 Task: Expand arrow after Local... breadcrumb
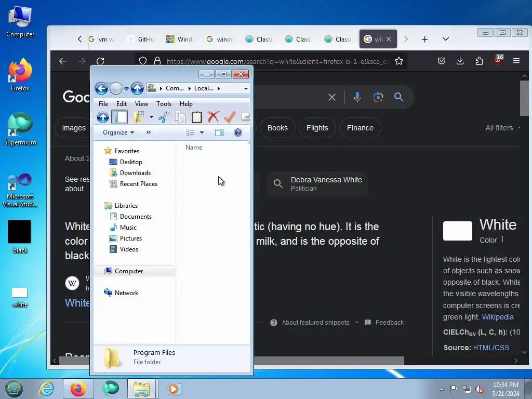click(x=219, y=88)
